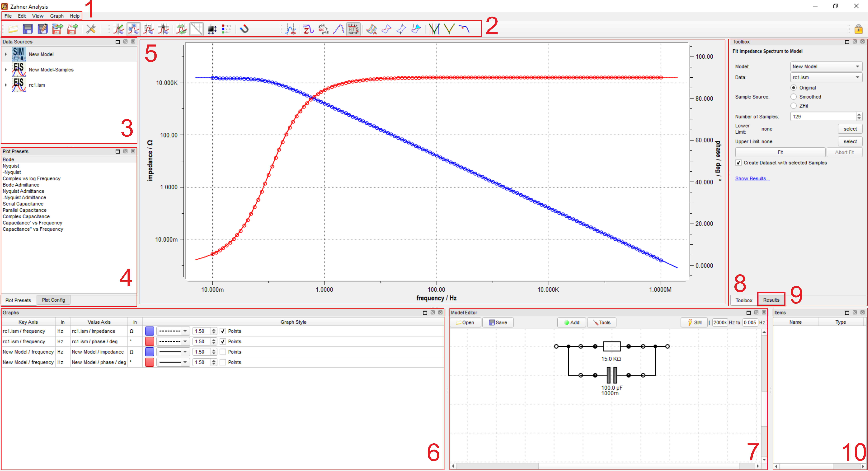
Task: Click the Number of Samples field
Action: point(823,116)
